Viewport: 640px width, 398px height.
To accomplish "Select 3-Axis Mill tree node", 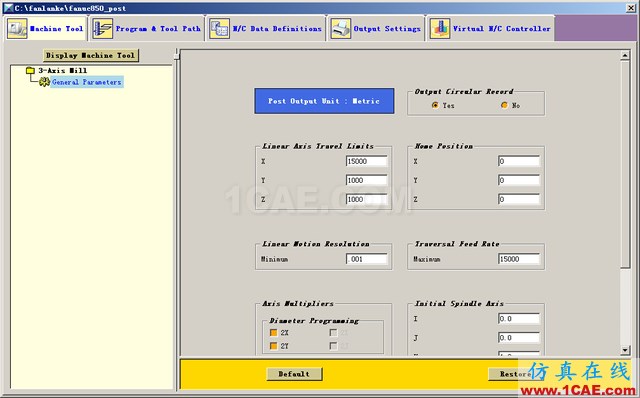I will pyautogui.click(x=62, y=70).
